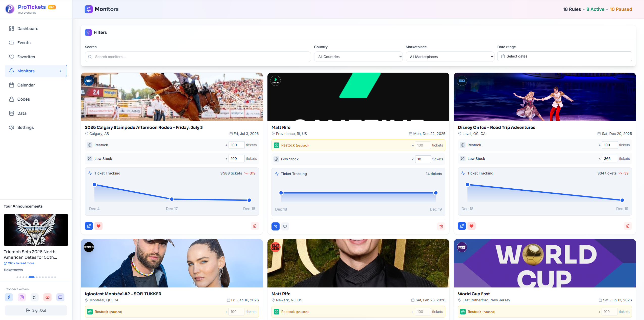Select the highlighted carousel dot pager

[32, 277]
